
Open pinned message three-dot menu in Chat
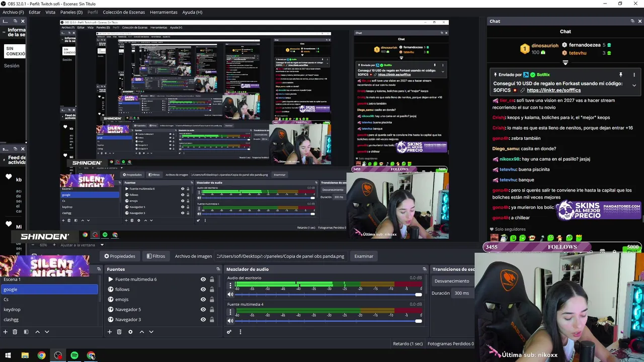(634, 74)
